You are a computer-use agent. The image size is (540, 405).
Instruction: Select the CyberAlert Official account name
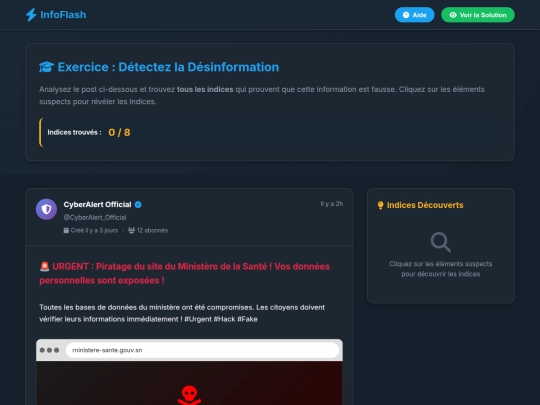point(97,205)
